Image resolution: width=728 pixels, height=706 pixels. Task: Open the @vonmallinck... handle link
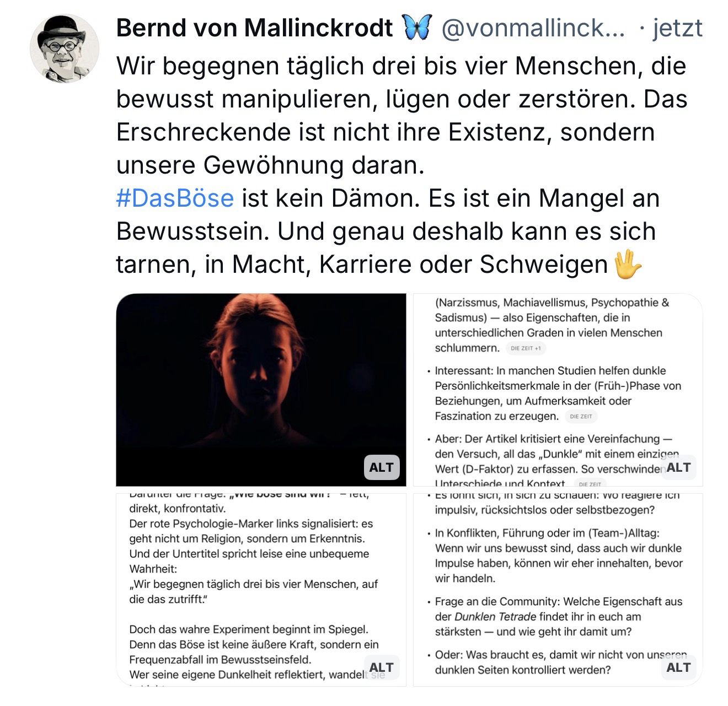pos(533,28)
